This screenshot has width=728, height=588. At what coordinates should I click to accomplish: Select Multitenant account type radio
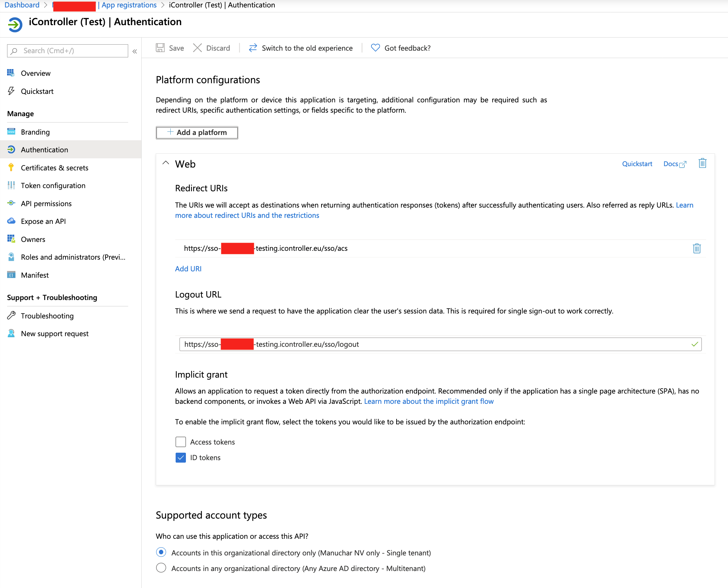coord(161,568)
